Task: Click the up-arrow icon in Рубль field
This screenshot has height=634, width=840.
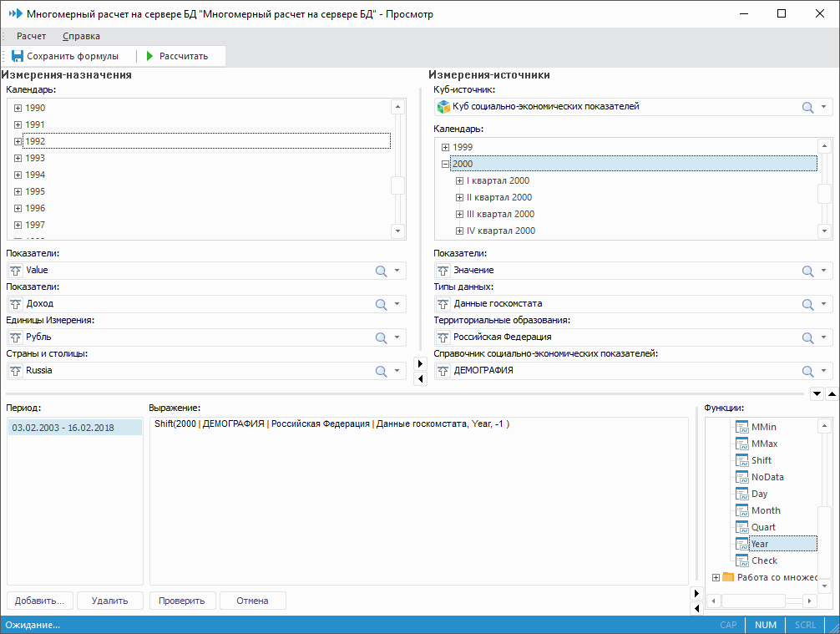Action: point(15,337)
